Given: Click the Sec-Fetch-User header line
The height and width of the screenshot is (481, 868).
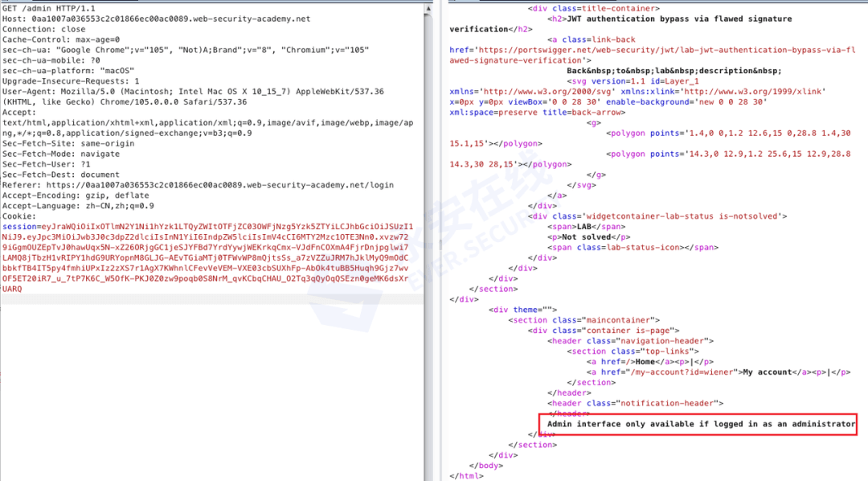Looking at the screenshot, I should [x=46, y=164].
